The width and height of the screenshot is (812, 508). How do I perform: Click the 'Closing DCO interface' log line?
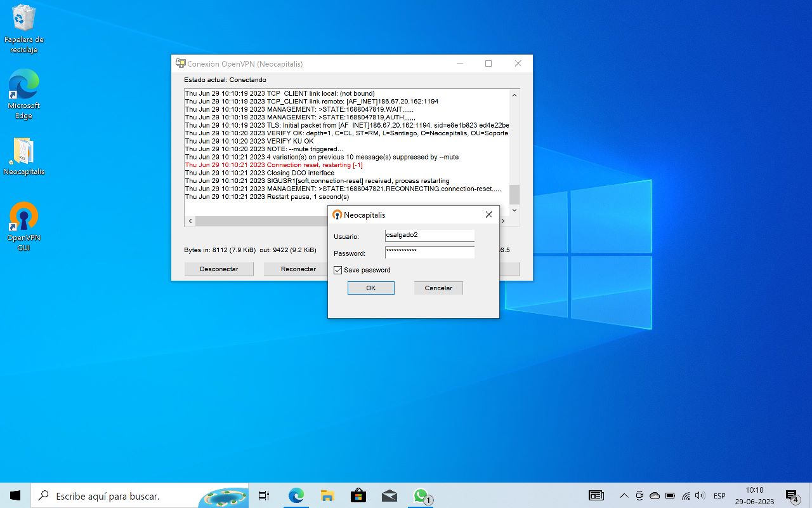point(259,173)
